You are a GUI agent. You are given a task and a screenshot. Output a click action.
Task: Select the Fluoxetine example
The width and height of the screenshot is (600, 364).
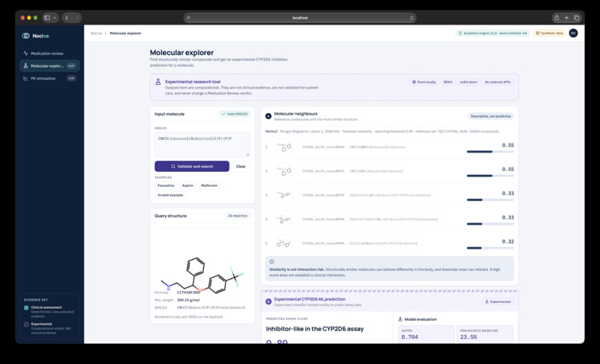coord(166,185)
